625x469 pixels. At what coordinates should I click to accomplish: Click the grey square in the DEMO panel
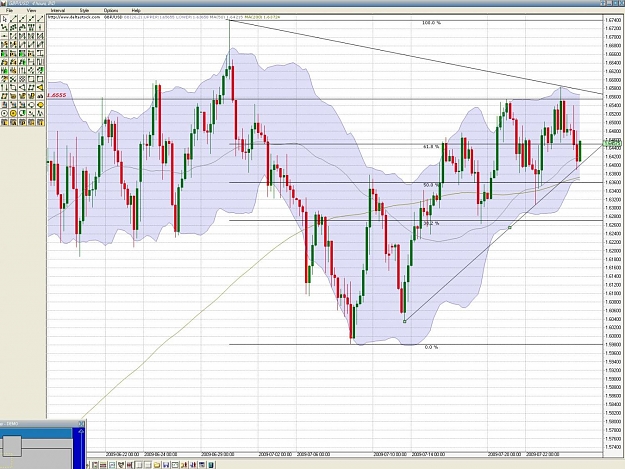click(12, 446)
